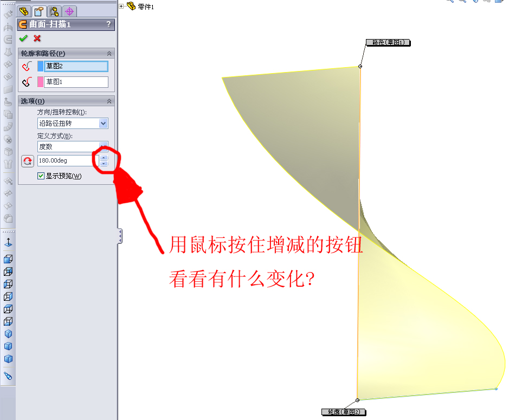Open the View Orientation telescope icon

click(8, 376)
